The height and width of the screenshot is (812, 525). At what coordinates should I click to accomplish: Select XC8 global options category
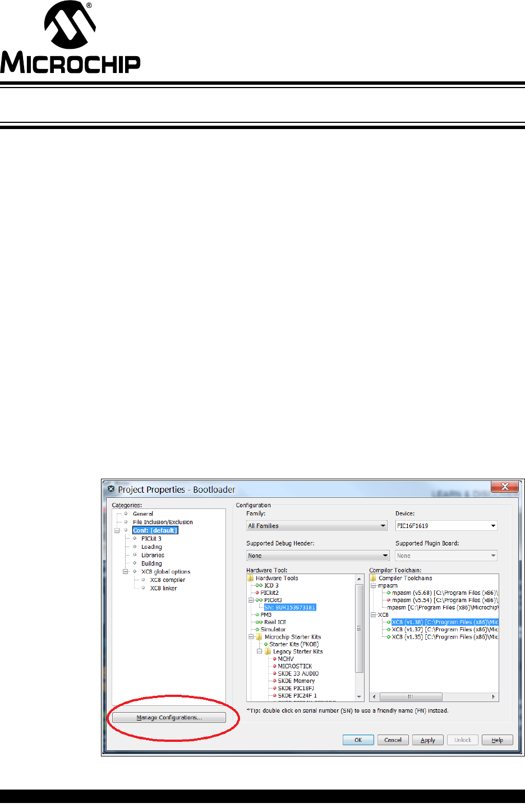tap(165, 571)
